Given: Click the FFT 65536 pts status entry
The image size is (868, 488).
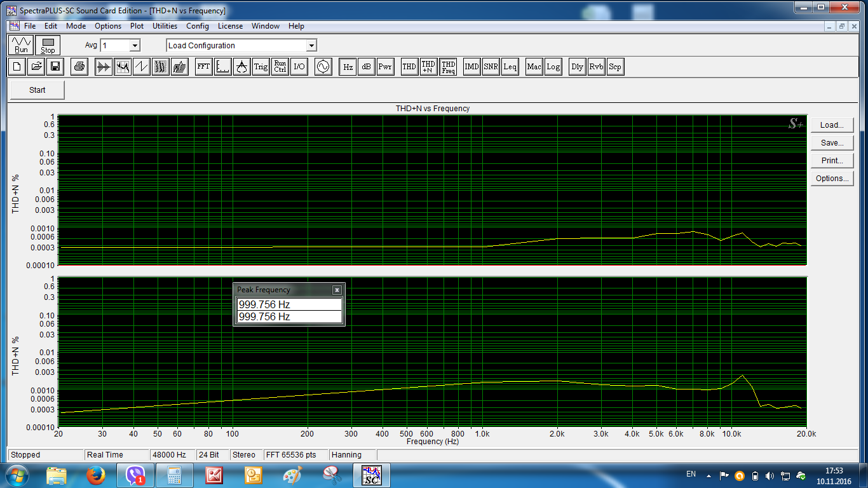Looking at the screenshot, I should coord(296,455).
